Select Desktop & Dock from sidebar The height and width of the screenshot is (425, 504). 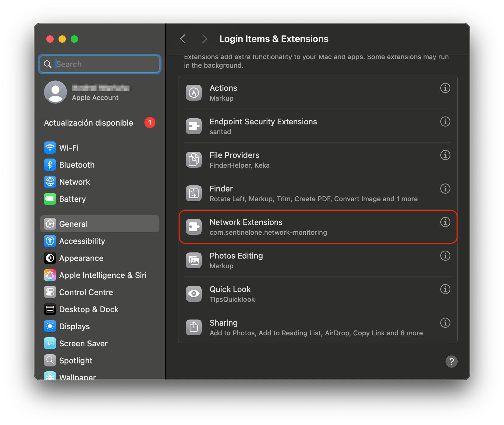89,309
